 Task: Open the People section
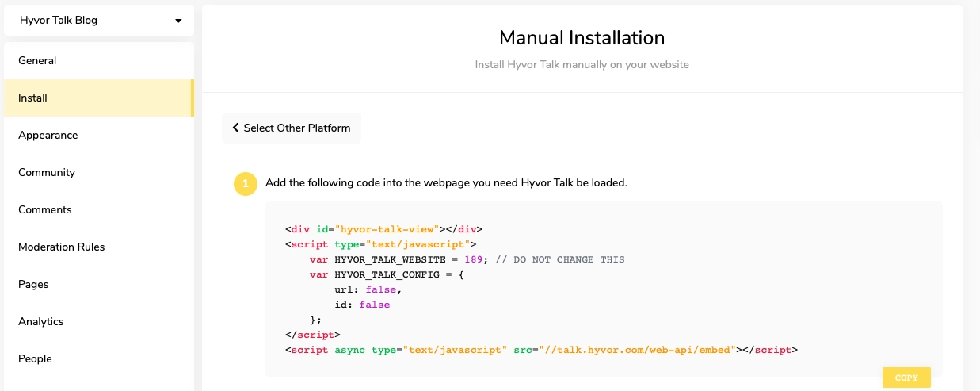(99, 358)
